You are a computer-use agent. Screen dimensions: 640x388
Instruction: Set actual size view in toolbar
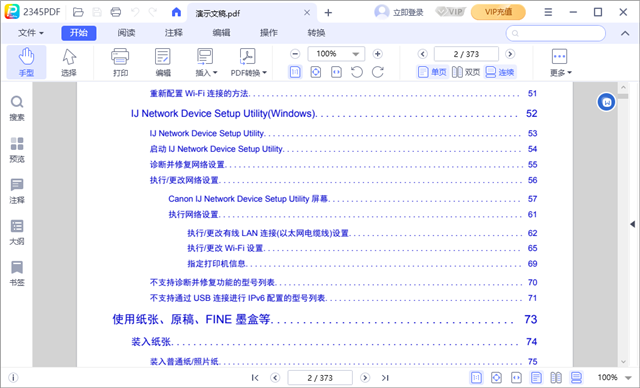295,72
